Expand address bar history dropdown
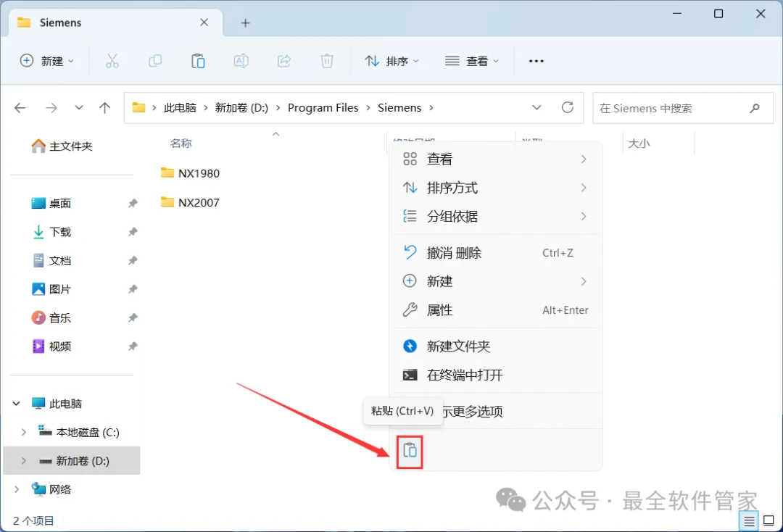 (536, 108)
